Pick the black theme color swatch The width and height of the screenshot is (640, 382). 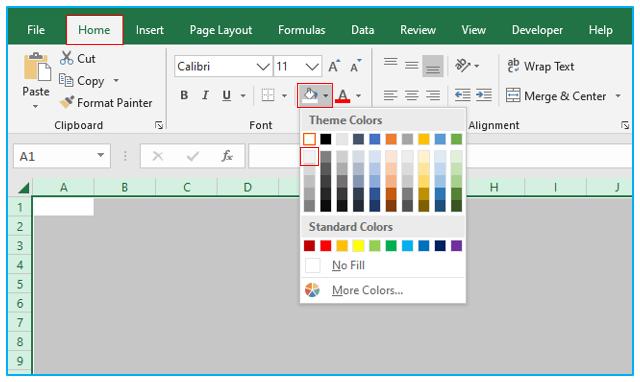pyautogui.click(x=326, y=139)
